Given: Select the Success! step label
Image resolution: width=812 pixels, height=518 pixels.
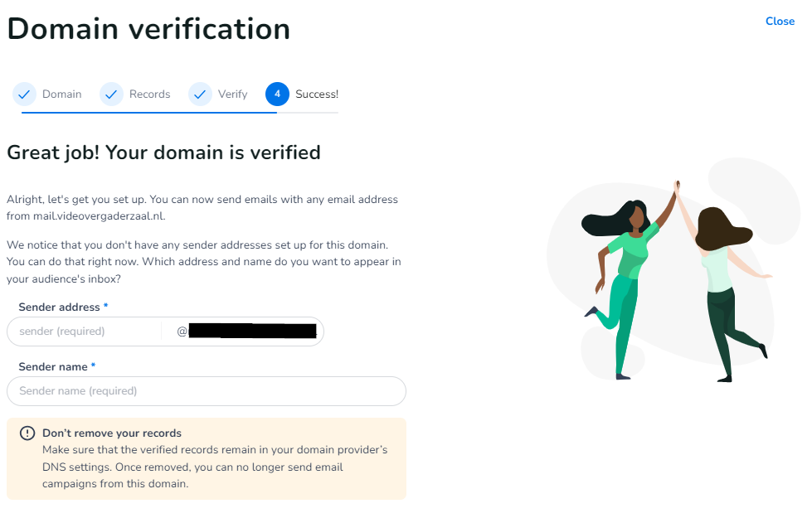Looking at the screenshot, I should (x=317, y=94).
